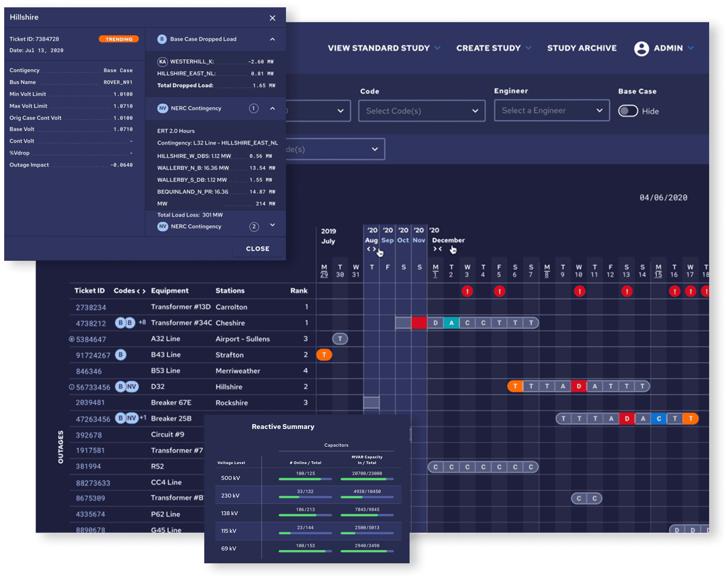728x579 pixels.
Task: Collapse the Base Case Dropped Load section
Action: [x=272, y=39]
